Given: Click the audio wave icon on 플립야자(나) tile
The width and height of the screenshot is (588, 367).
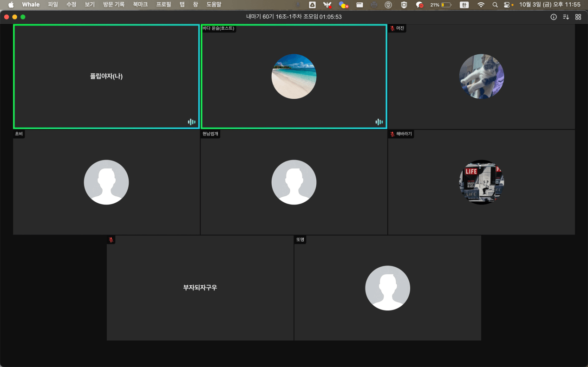Looking at the screenshot, I should point(191,122).
